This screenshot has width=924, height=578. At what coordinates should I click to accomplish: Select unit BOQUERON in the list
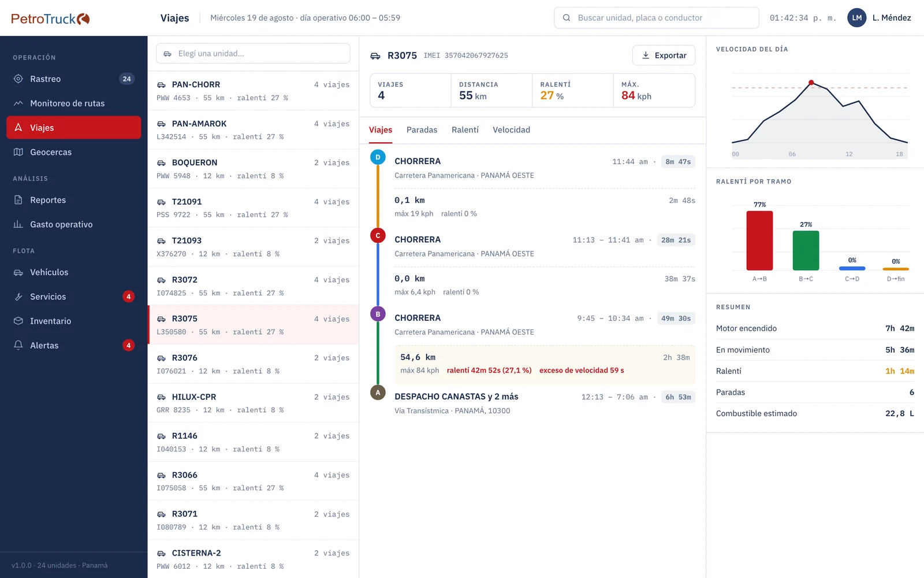coord(253,169)
